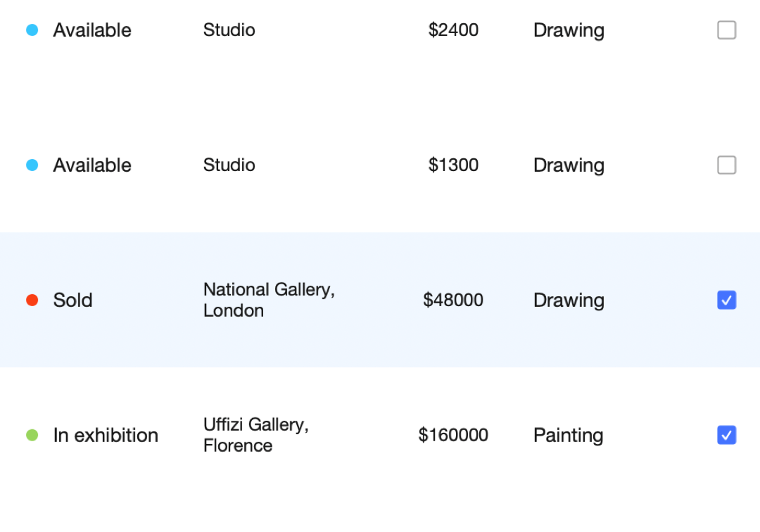Check the $2400 Studio drawing row checkbox
760x532 pixels.
tap(726, 30)
